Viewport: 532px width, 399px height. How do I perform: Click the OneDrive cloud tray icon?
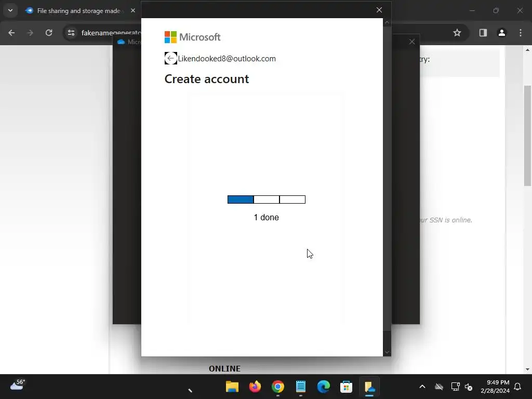tap(439, 387)
